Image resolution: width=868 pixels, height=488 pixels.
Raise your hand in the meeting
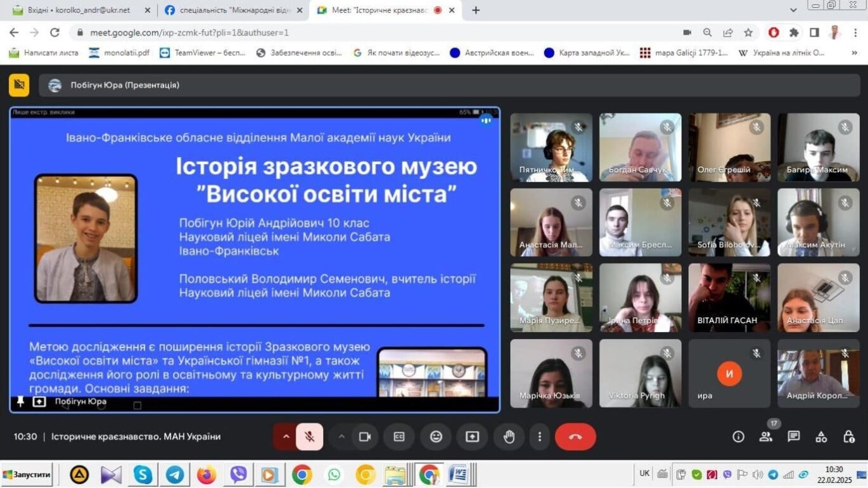(509, 437)
